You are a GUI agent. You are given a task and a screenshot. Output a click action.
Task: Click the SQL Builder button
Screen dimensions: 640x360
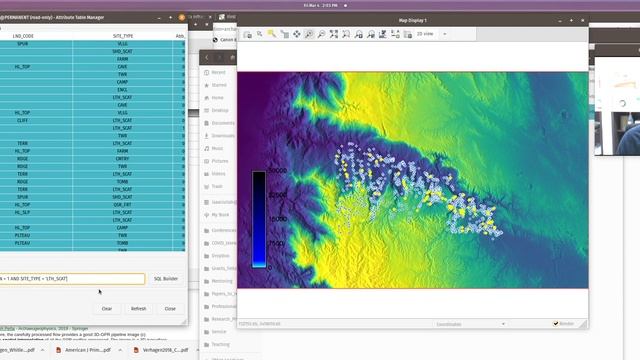point(166,279)
